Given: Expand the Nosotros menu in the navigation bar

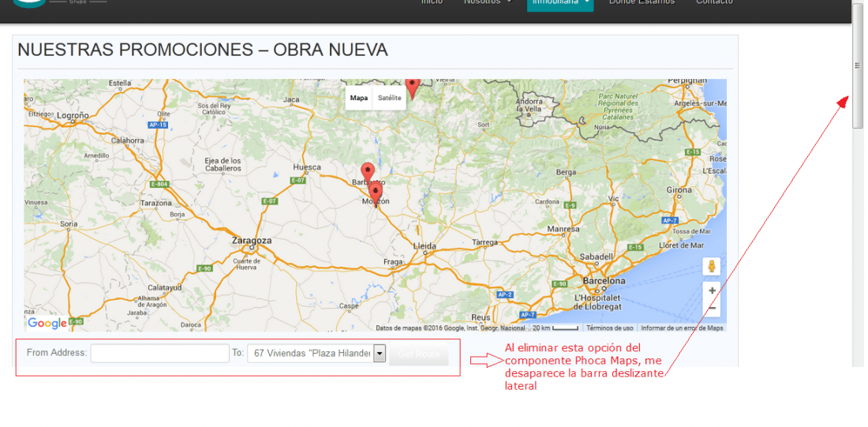Looking at the screenshot, I should (x=488, y=2).
